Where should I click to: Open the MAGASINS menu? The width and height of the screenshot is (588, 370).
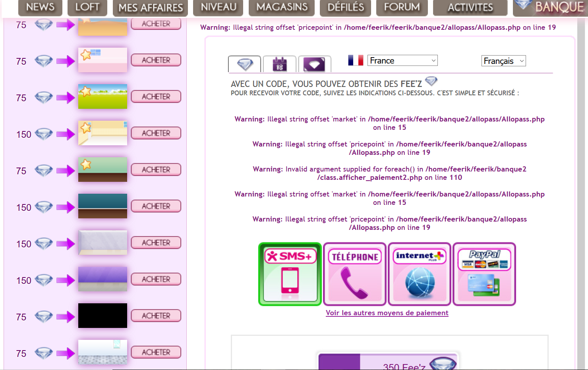pyautogui.click(x=282, y=7)
